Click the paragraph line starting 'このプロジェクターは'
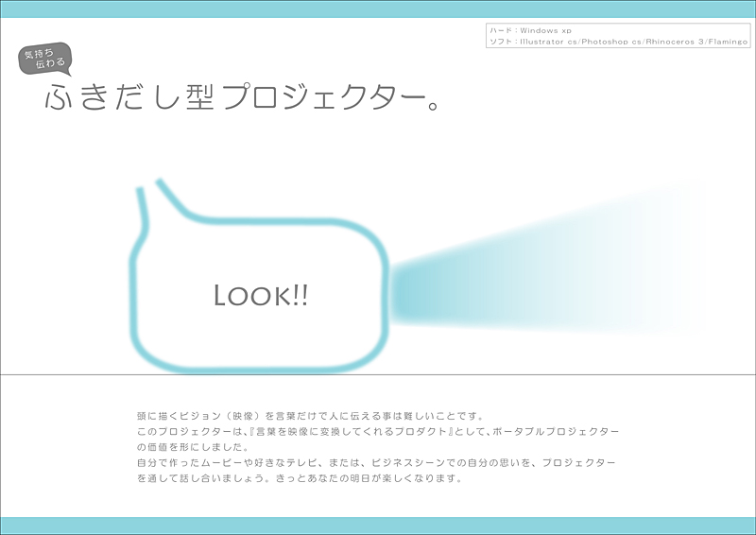 click(378, 431)
